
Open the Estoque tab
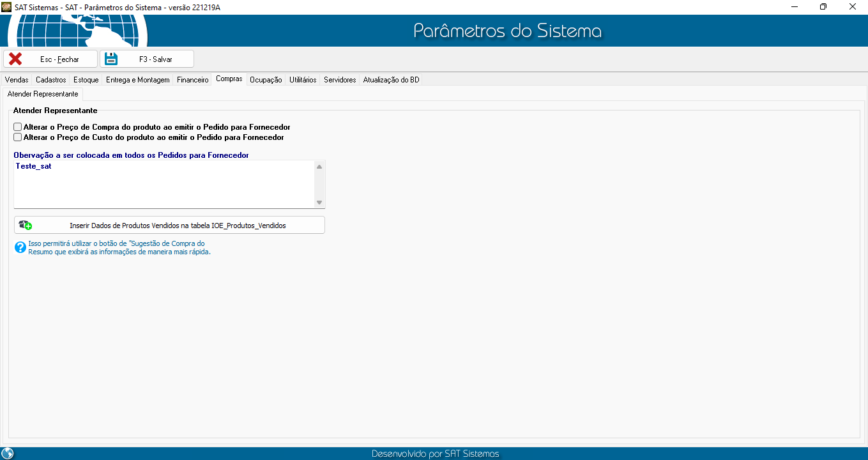point(86,80)
